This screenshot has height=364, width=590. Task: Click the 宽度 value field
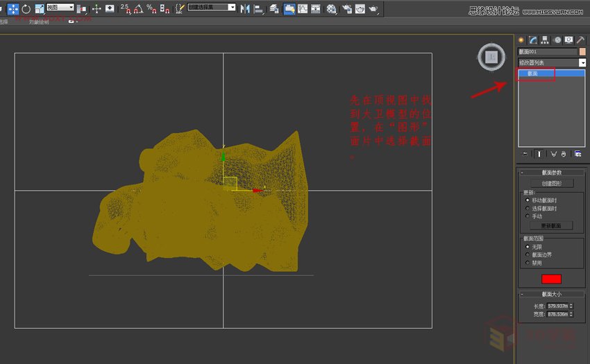[557, 314]
